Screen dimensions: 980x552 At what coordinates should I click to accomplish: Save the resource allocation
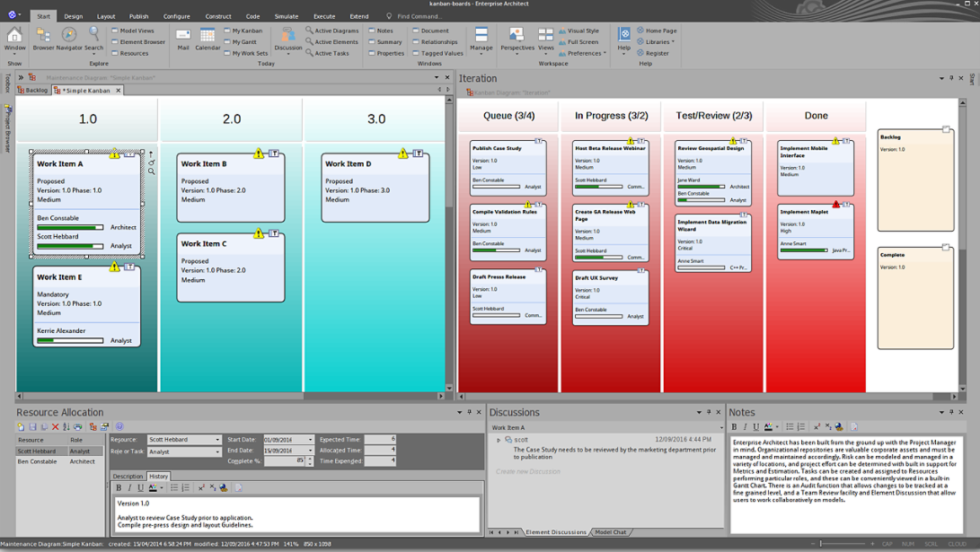coord(32,427)
